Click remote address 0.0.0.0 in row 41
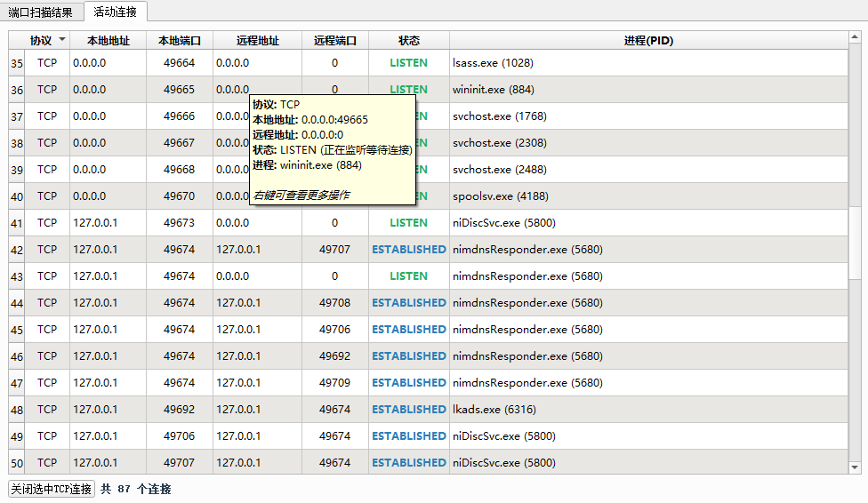 click(257, 223)
